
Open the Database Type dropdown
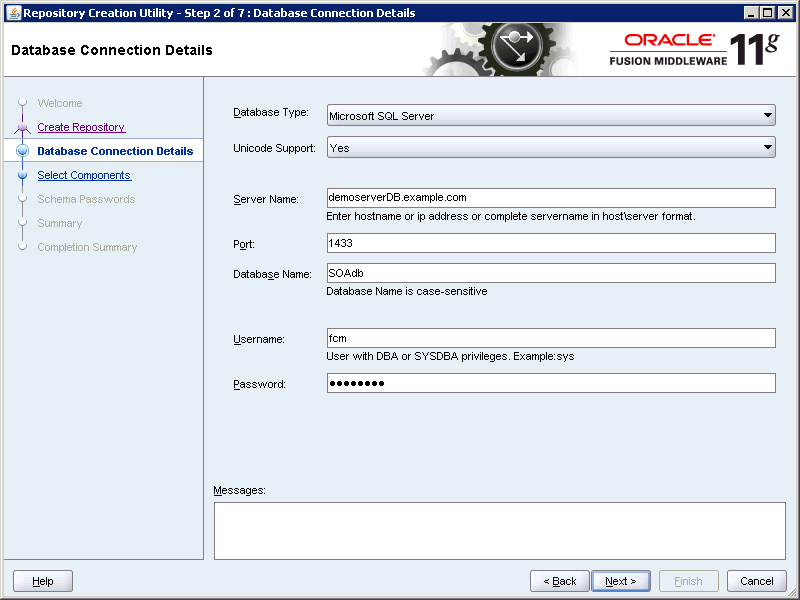click(x=550, y=115)
